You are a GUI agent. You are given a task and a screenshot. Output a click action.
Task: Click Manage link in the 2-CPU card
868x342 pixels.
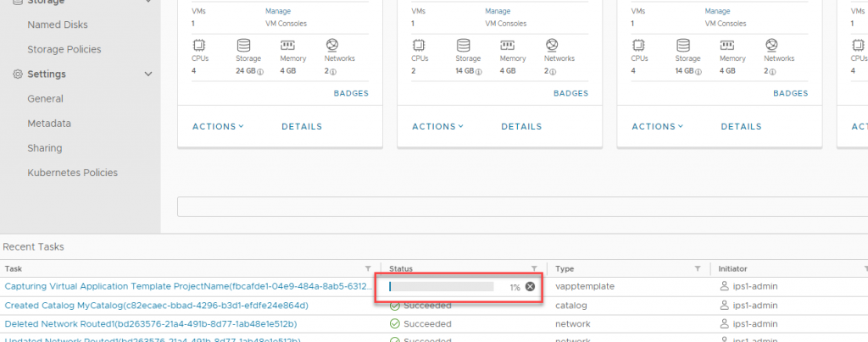(498, 11)
